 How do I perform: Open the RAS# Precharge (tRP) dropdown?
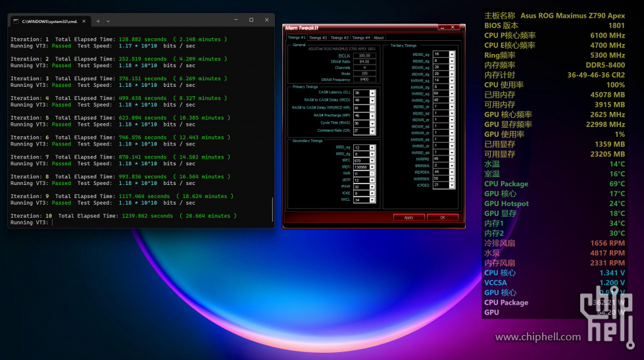(372, 116)
